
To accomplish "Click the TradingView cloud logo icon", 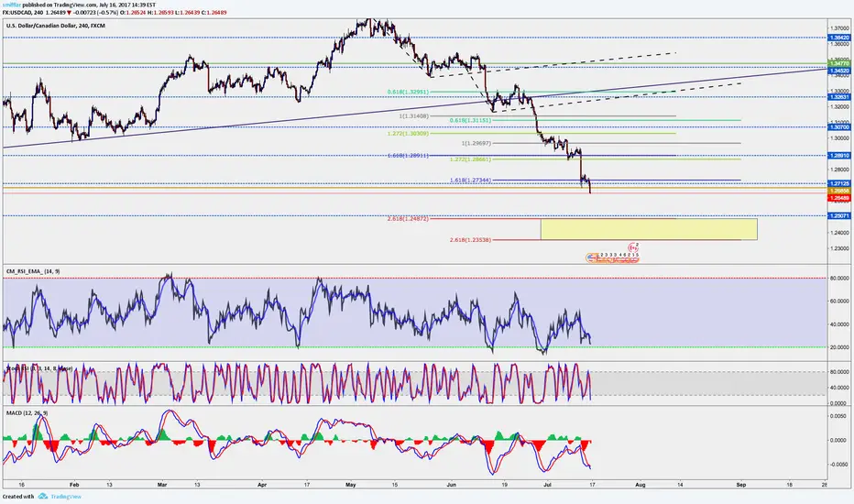I will coord(42,497).
